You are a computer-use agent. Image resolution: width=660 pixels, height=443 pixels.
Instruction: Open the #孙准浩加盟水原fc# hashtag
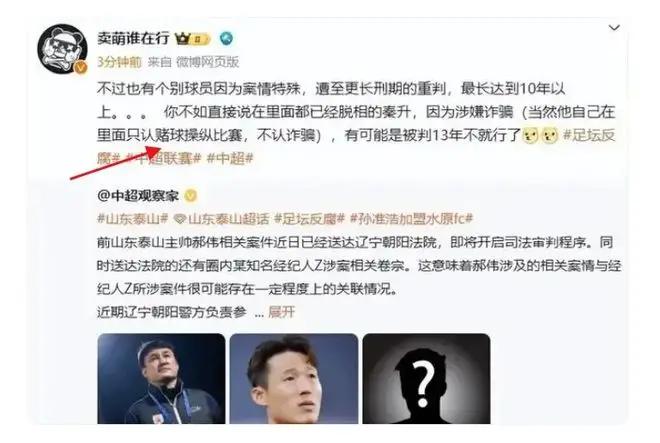coord(412,219)
